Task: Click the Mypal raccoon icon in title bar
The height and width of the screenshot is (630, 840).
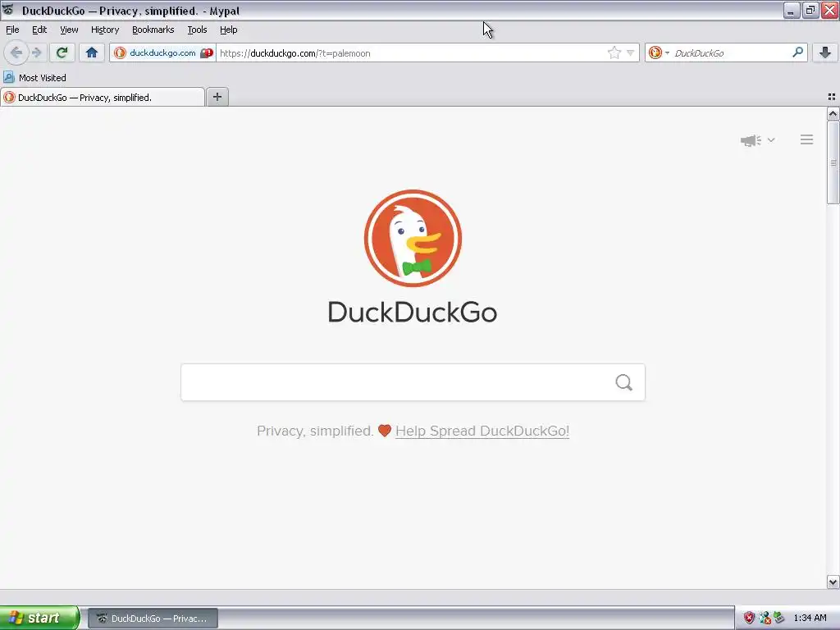Action: click(8, 10)
